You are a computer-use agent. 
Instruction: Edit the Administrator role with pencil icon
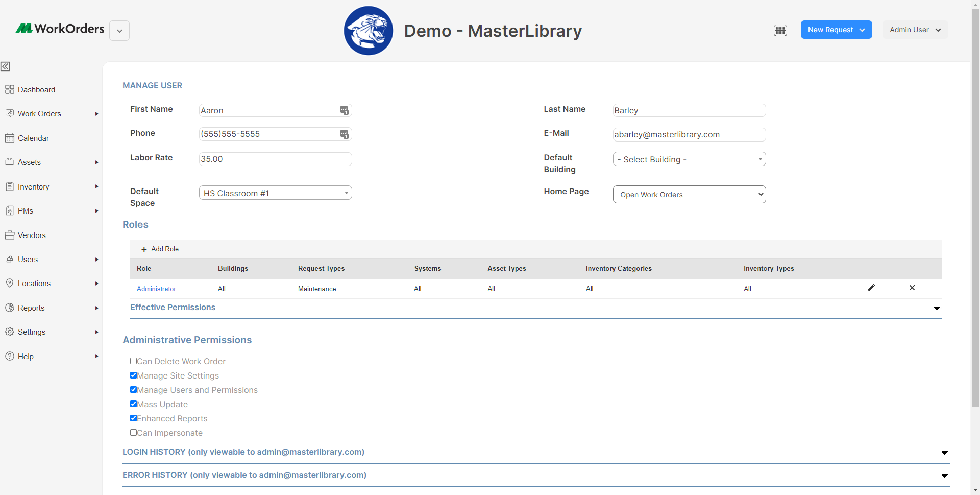point(871,288)
